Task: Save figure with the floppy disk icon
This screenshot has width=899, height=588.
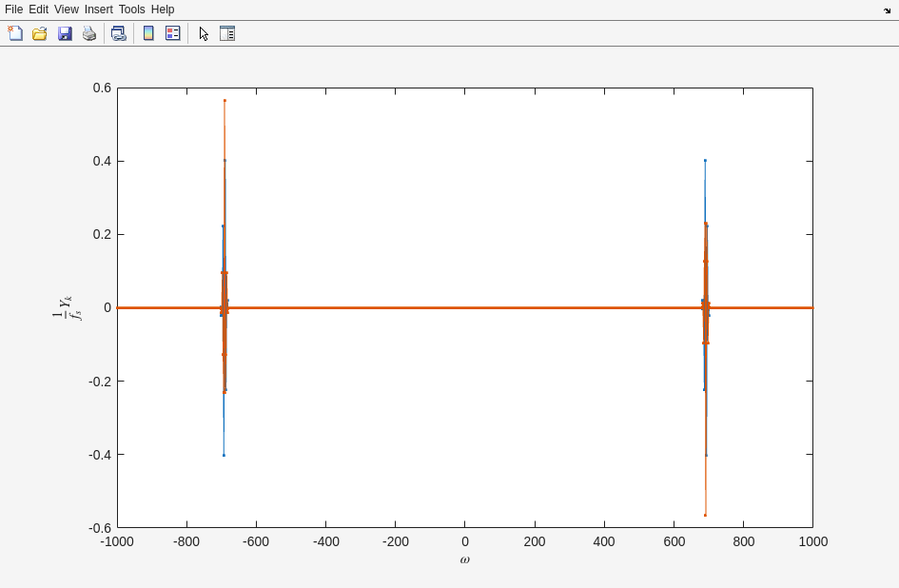Action: tap(65, 33)
